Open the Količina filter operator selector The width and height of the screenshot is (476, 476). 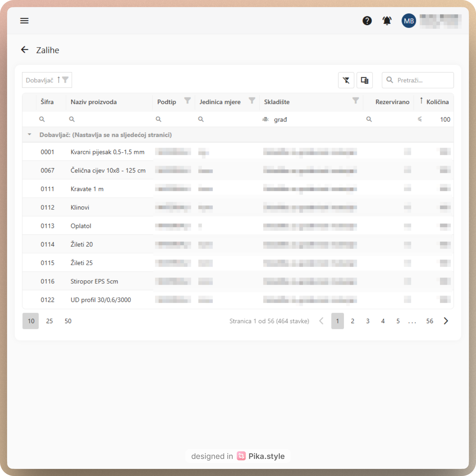point(420,119)
